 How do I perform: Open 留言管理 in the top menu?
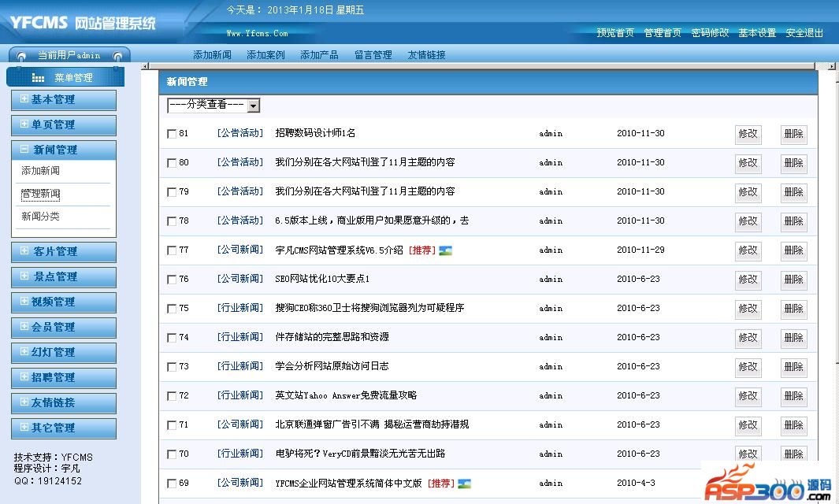pos(373,55)
